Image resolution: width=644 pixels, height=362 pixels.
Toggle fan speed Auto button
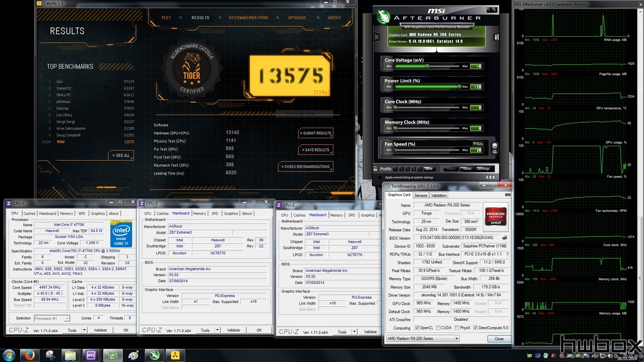(477, 144)
